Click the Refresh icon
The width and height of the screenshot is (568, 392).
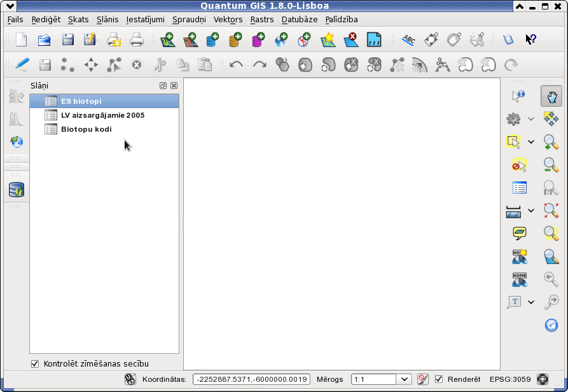(x=551, y=325)
